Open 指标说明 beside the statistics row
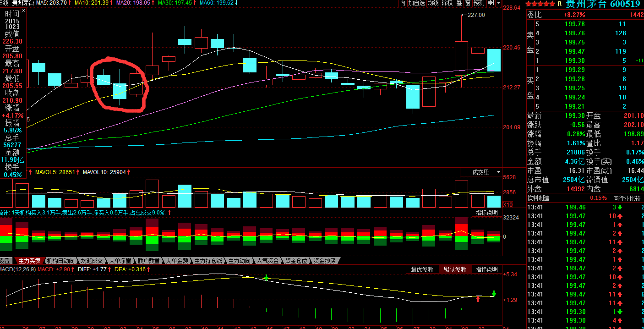Screen dimensions: 644x329 [x=486, y=213]
